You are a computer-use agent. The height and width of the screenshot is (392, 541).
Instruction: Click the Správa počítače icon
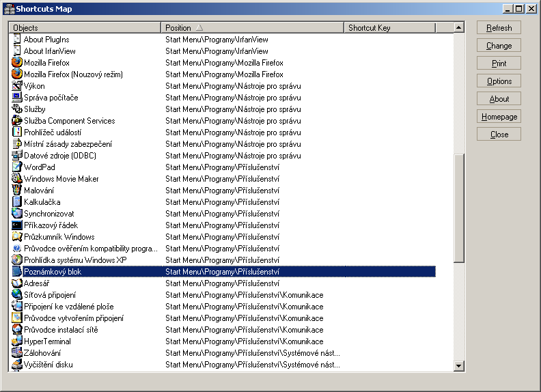coord(17,97)
